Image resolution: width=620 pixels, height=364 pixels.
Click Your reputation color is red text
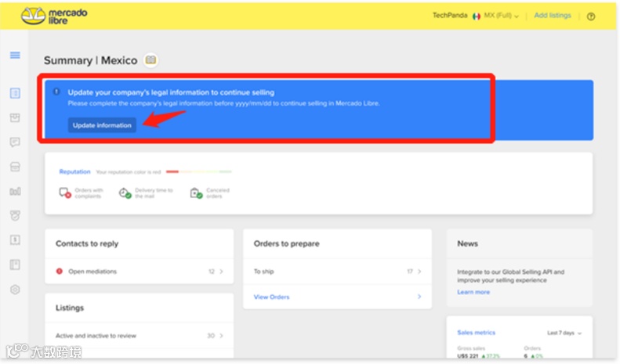pyautogui.click(x=129, y=172)
